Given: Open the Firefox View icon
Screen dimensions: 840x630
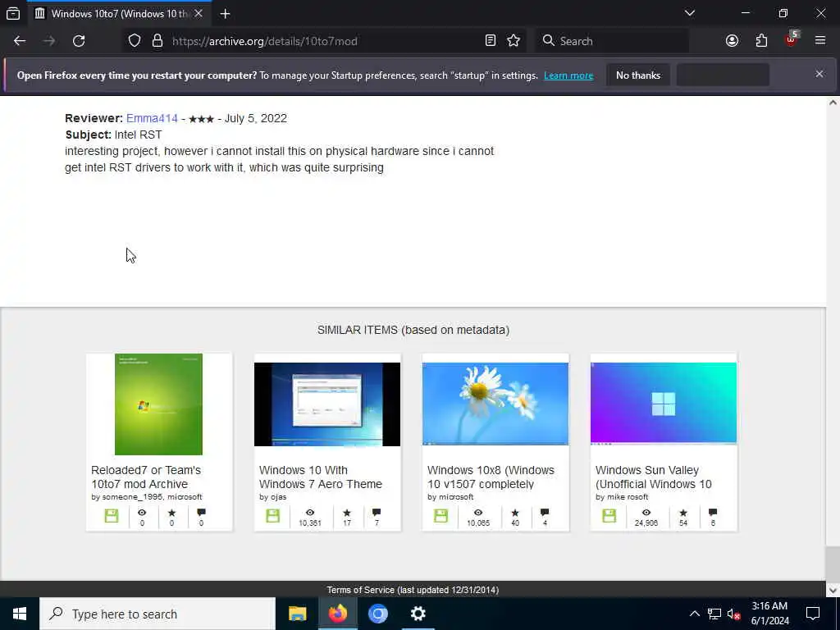Looking at the screenshot, I should pyautogui.click(x=13, y=13).
